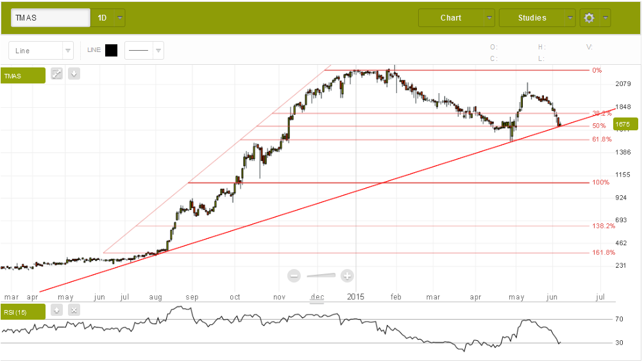Zoom in the chart with plus button
Screen dimensions: 644x364
click(x=347, y=276)
